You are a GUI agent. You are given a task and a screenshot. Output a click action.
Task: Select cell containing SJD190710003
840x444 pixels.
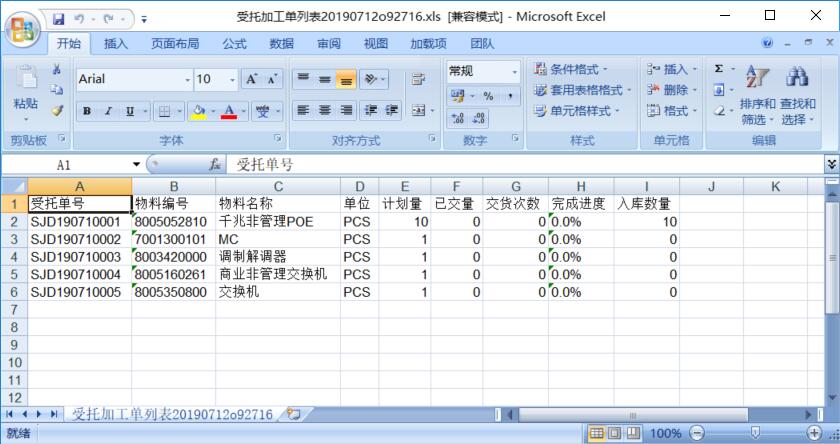(x=78, y=257)
